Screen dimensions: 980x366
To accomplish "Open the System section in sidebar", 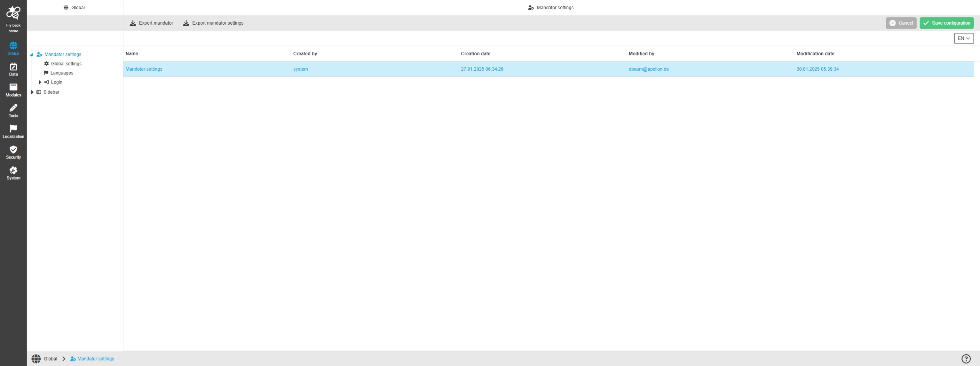I will pyautogui.click(x=13, y=173).
